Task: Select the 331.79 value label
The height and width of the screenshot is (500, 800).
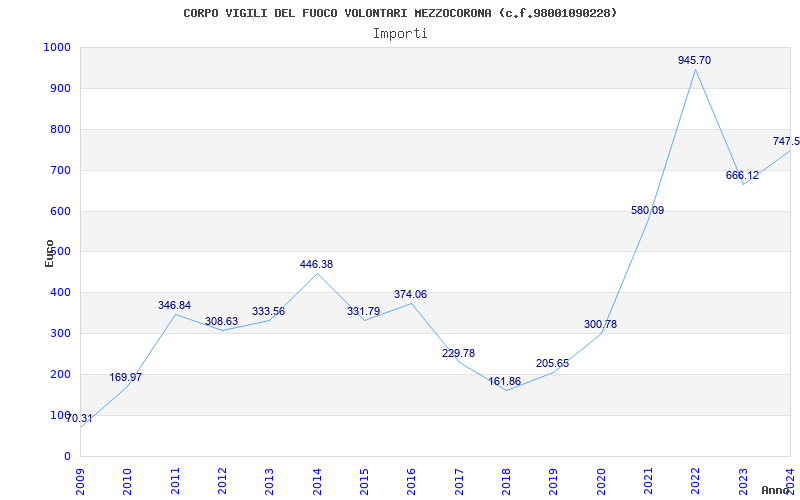Action: tap(363, 311)
